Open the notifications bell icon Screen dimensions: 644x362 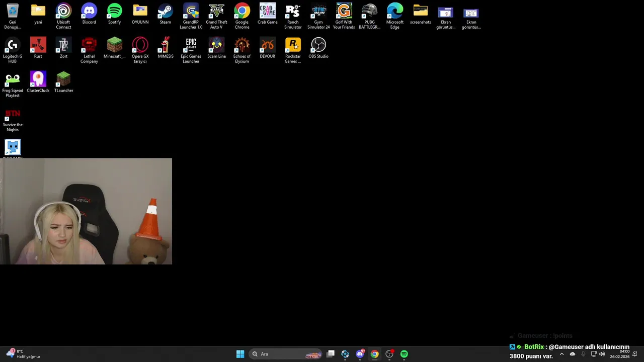click(635, 354)
